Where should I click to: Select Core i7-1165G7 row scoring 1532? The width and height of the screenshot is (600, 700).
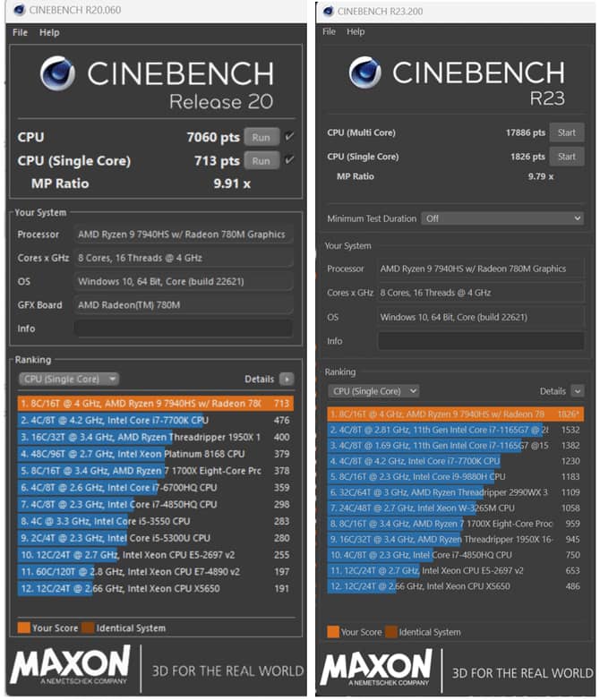pos(455,430)
